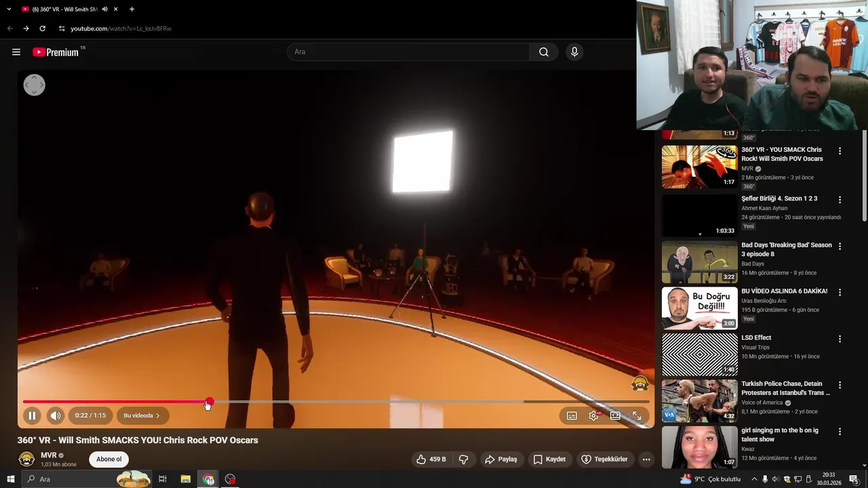Open a new tab with plus icon

(132, 9)
